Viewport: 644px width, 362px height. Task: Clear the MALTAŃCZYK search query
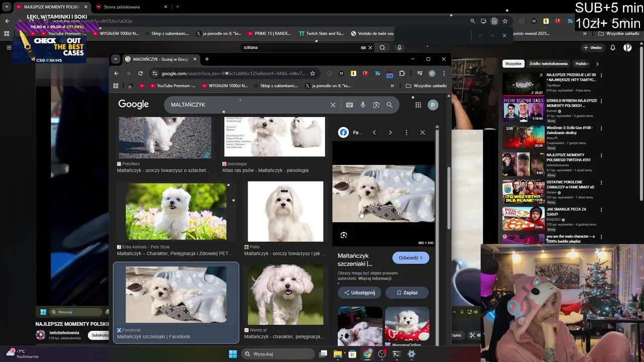333,105
